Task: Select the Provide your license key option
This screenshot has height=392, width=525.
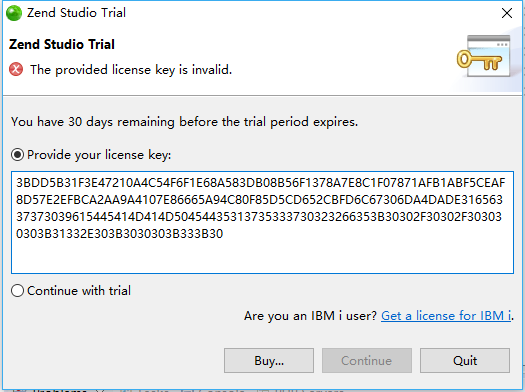Action: point(17,155)
